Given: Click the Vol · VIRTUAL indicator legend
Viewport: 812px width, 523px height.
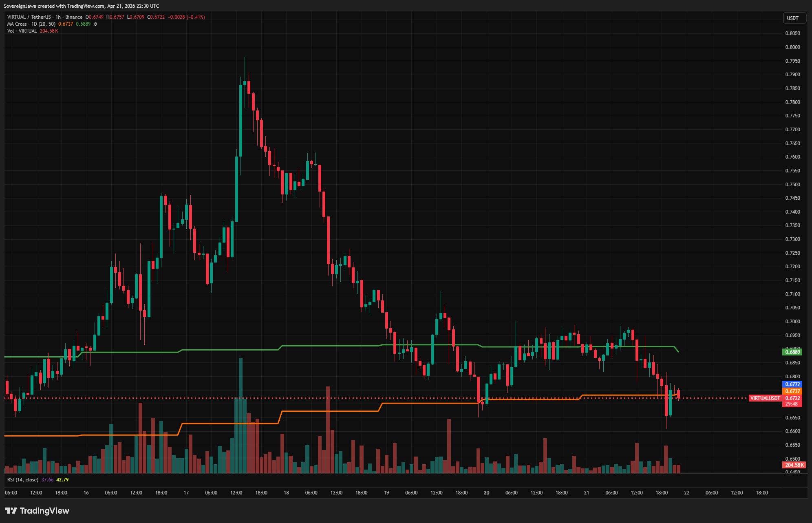Looking at the screenshot, I should tap(22, 31).
